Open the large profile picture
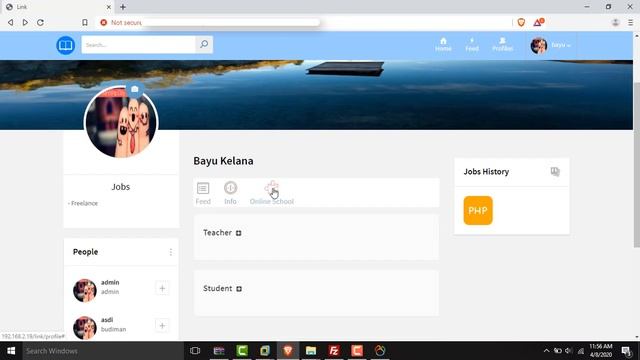 (121, 122)
